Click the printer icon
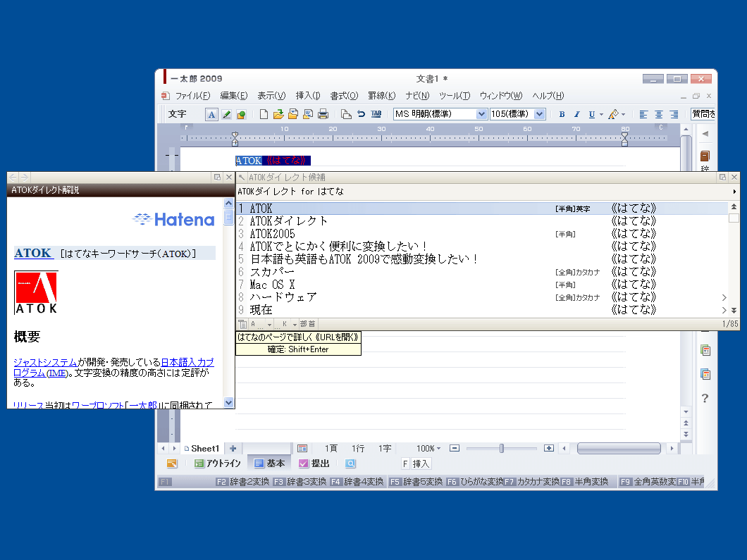The image size is (747, 560). (323, 114)
